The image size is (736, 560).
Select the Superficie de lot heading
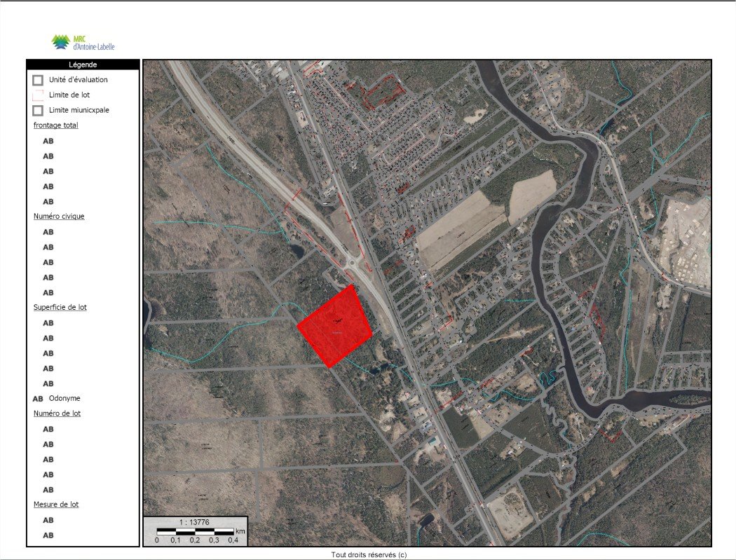coord(60,308)
